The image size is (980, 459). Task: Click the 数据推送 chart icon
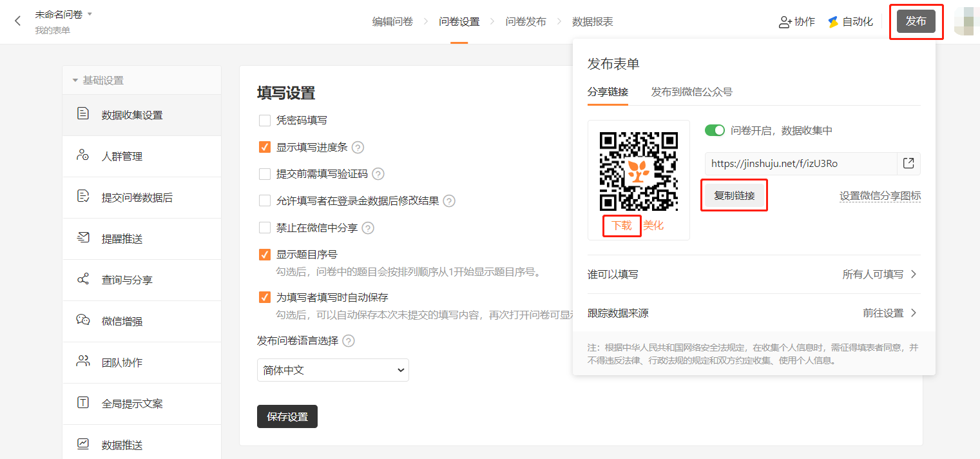(83, 444)
